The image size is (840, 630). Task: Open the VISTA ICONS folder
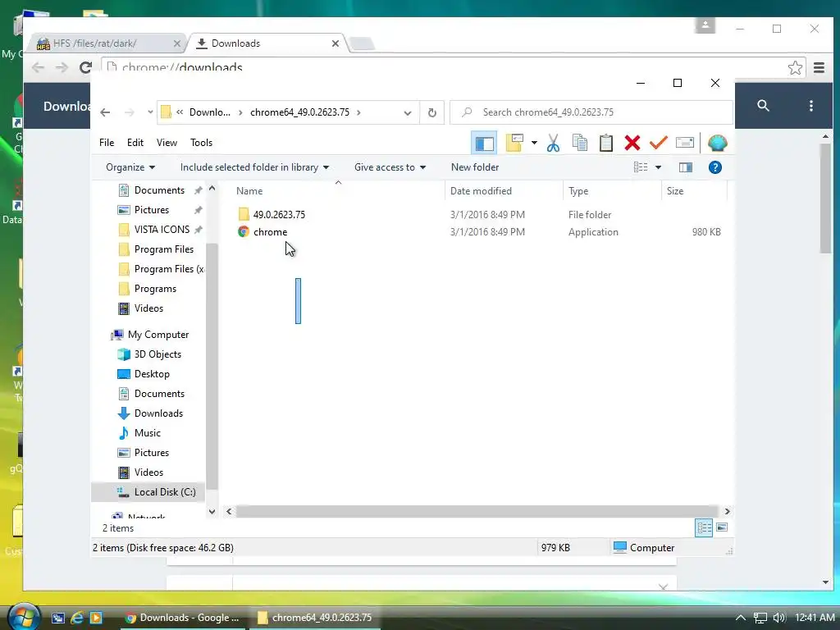[162, 230]
